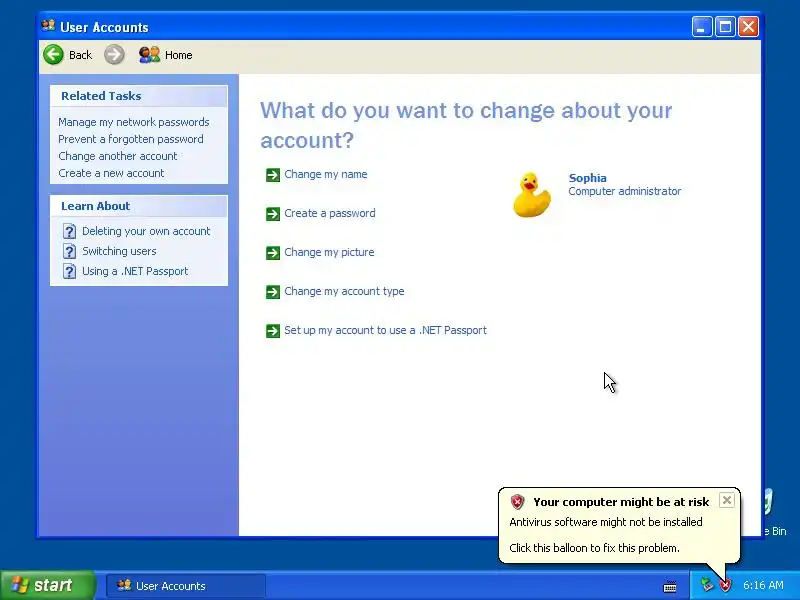Click green arrow beside Create a password
Screen dimensions: 800x600
click(x=273, y=214)
